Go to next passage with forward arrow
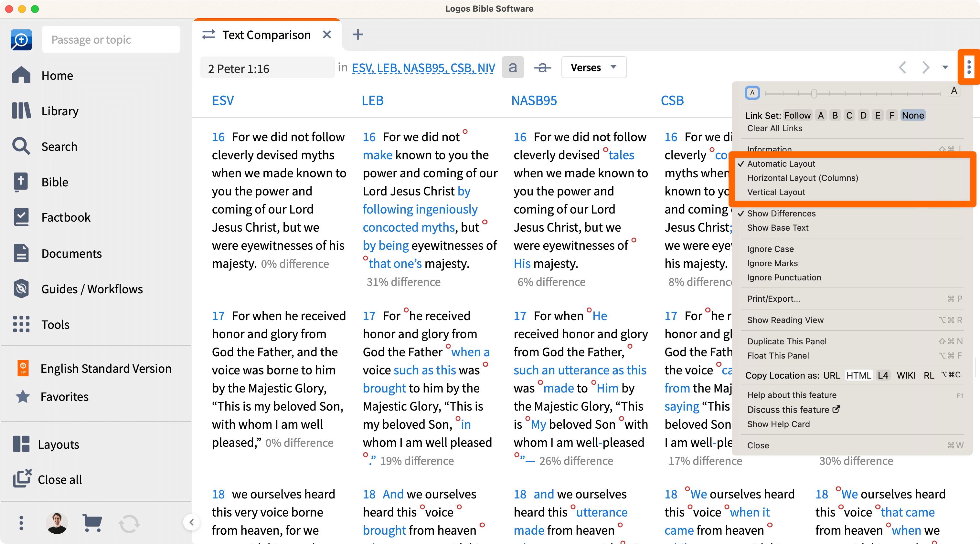Viewport: 980px width, 544px height. click(925, 67)
